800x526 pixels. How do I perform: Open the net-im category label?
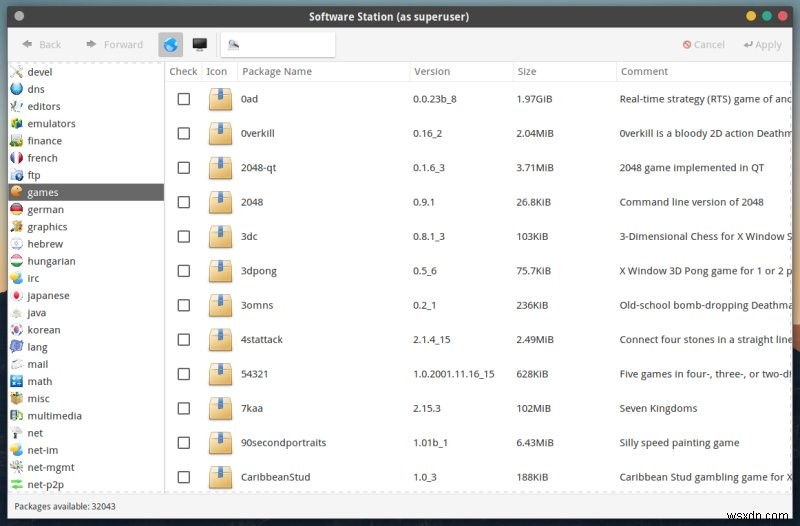coord(43,450)
